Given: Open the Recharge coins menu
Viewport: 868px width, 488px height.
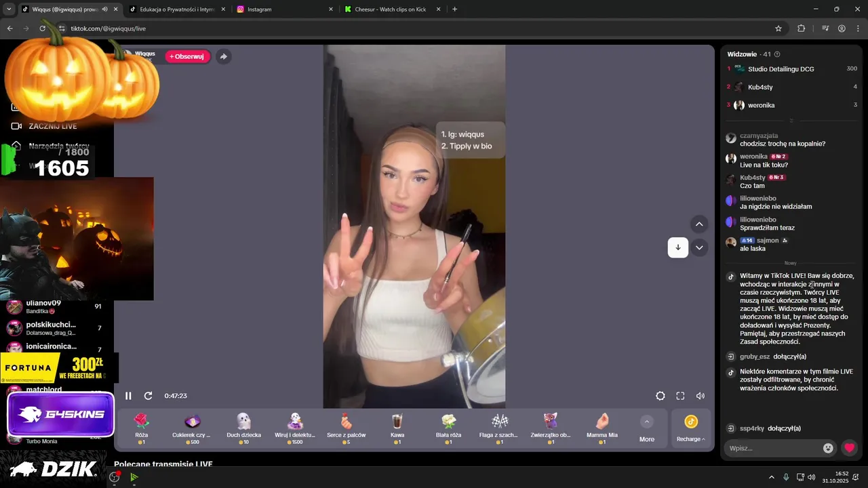Looking at the screenshot, I should 690,428.
